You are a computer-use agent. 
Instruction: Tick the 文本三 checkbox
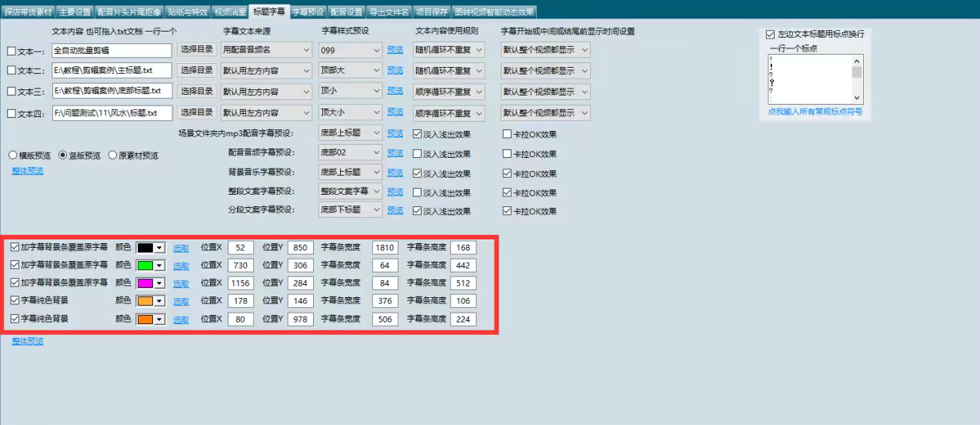12,92
